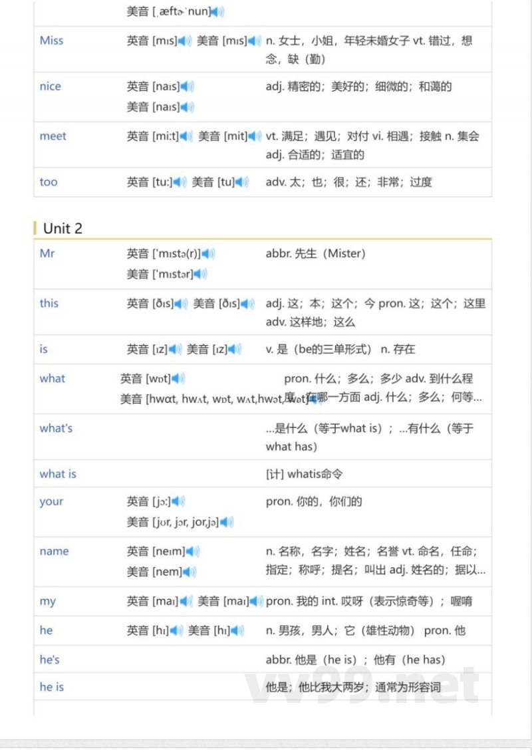Click the "name" word link

click(54, 551)
